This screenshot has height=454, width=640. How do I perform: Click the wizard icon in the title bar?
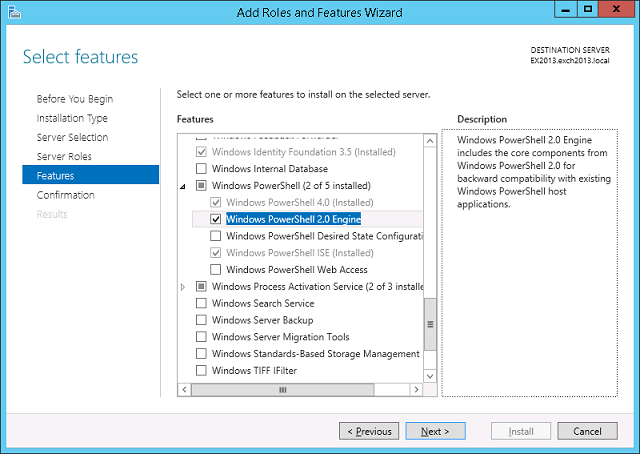tap(13, 12)
